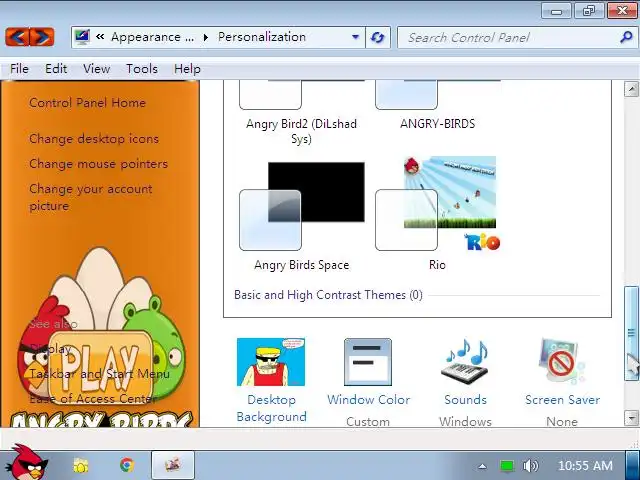Screen dimensions: 640x480
Task: Open the Help menu
Action: (187, 69)
